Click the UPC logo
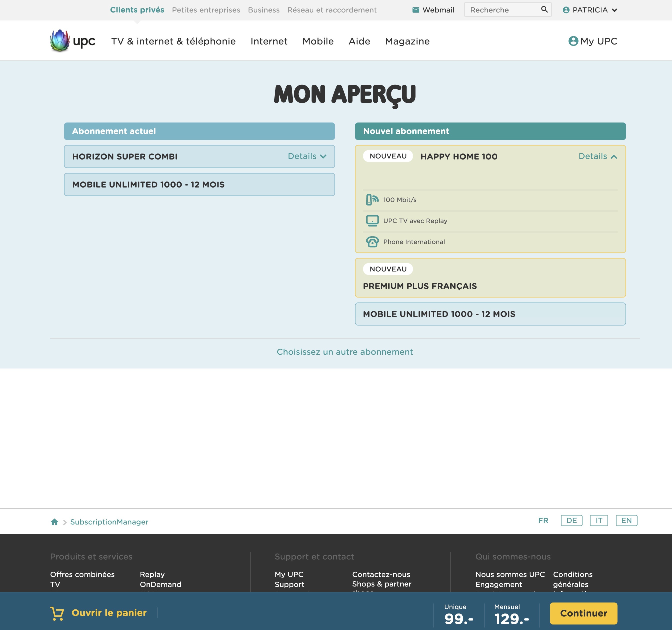672x630 pixels. tap(72, 41)
